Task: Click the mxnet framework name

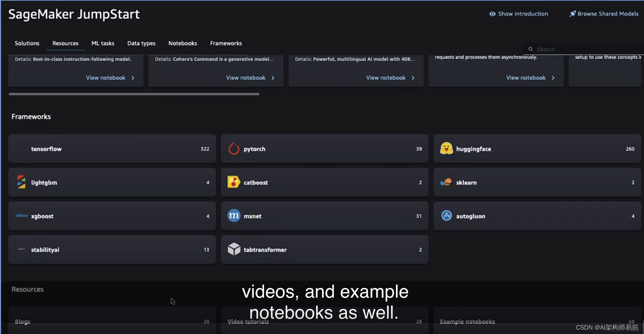Action: click(x=252, y=216)
